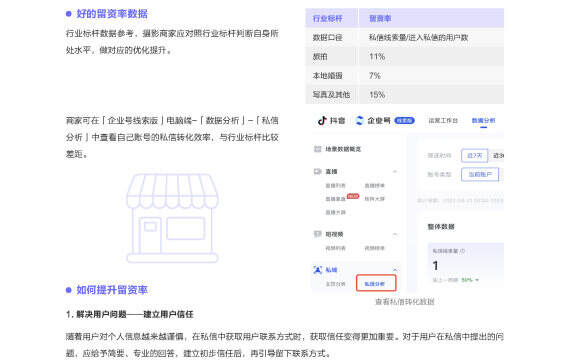
Task: Click the 15% cell
Action: click(x=377, y=95)
